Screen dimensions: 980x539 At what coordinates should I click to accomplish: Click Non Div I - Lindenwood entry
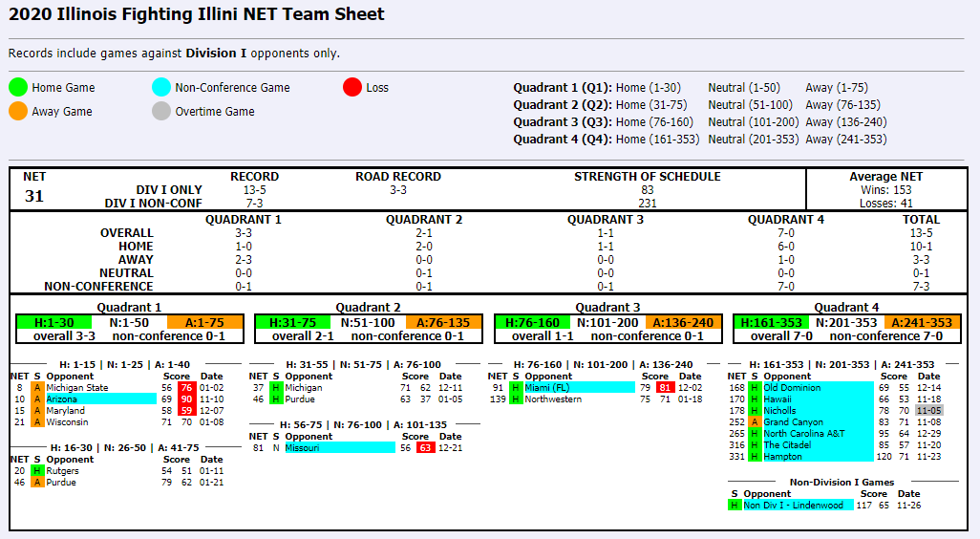click(x=798, y=505)
